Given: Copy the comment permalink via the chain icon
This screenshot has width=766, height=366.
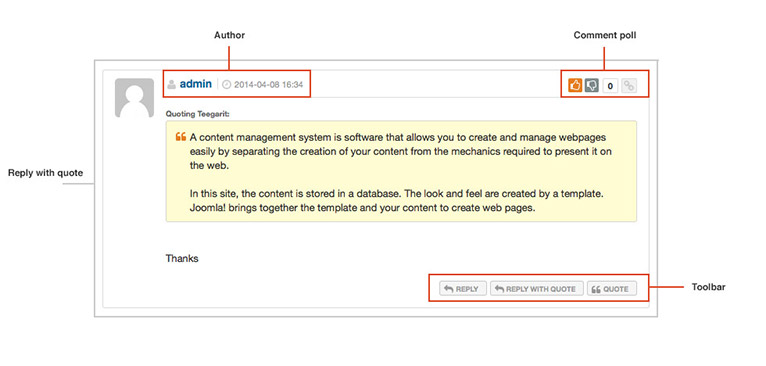Looking at the screenshot, I should (x=630, y=86).
